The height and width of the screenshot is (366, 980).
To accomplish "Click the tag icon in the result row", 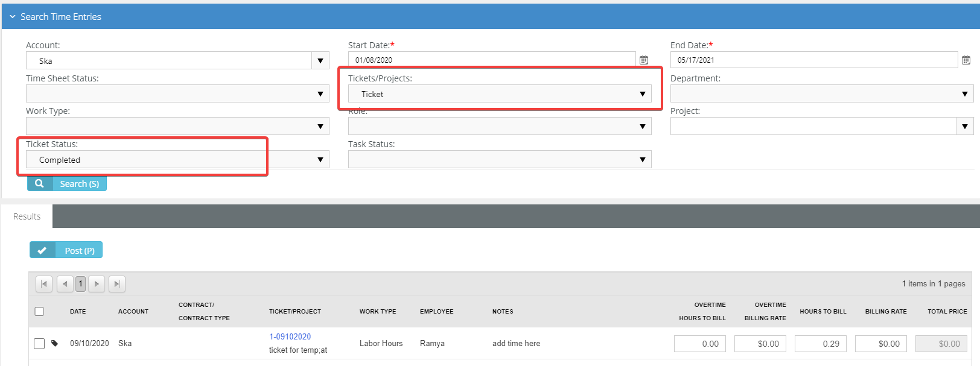I will point(55,343).
